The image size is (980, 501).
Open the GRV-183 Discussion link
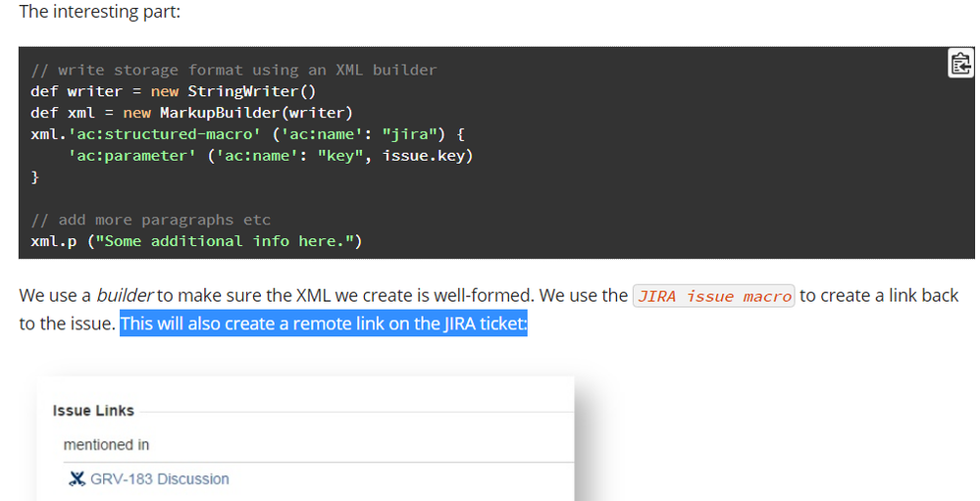(x=159, y=479)
